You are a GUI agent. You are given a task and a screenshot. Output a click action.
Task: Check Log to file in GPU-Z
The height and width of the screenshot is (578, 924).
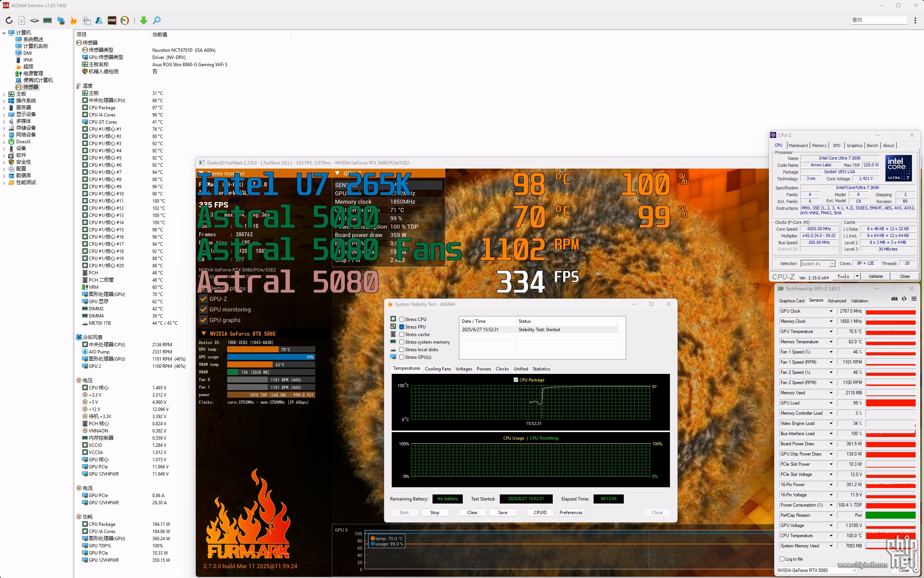[782, 559]
